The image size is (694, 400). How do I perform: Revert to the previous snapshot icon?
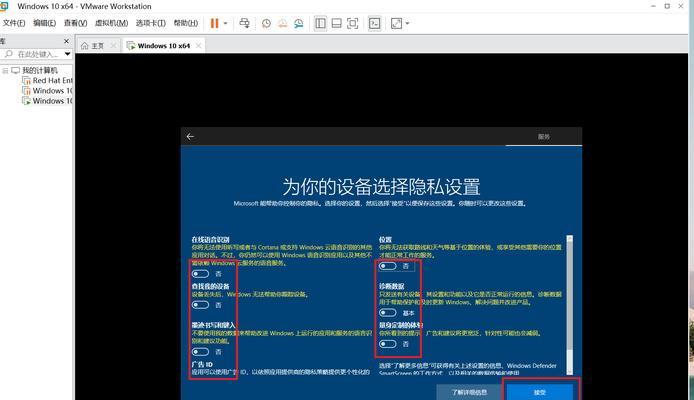[x=282, y=23]
